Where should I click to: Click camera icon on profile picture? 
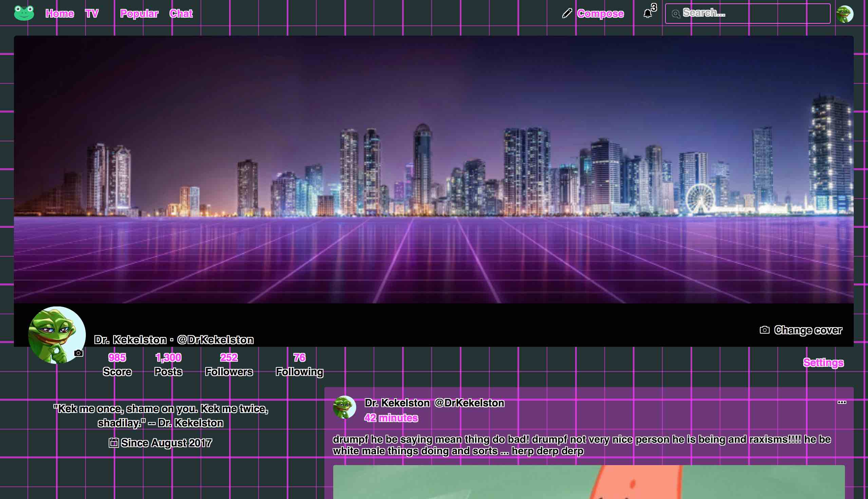click(x=78, y=353)
